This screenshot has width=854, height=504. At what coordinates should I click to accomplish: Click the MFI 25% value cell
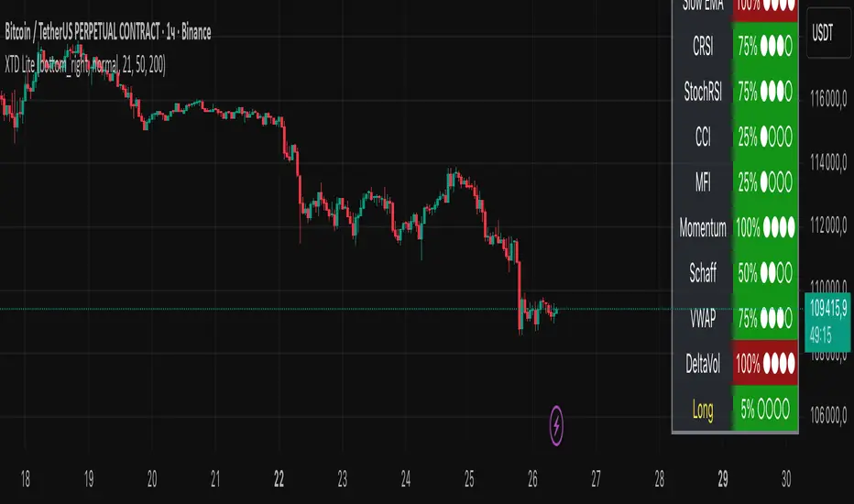tap(765, 182)
